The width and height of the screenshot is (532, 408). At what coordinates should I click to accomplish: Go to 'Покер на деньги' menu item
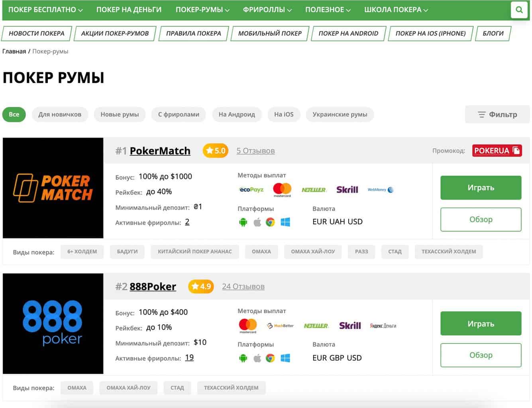[129, 10]
